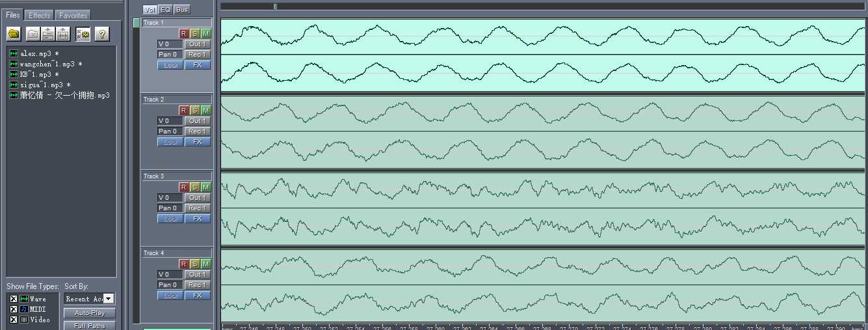Select the file named alex.mp3
The height and width of the screenshot is (330, 868).
click(x=40, y=53)
